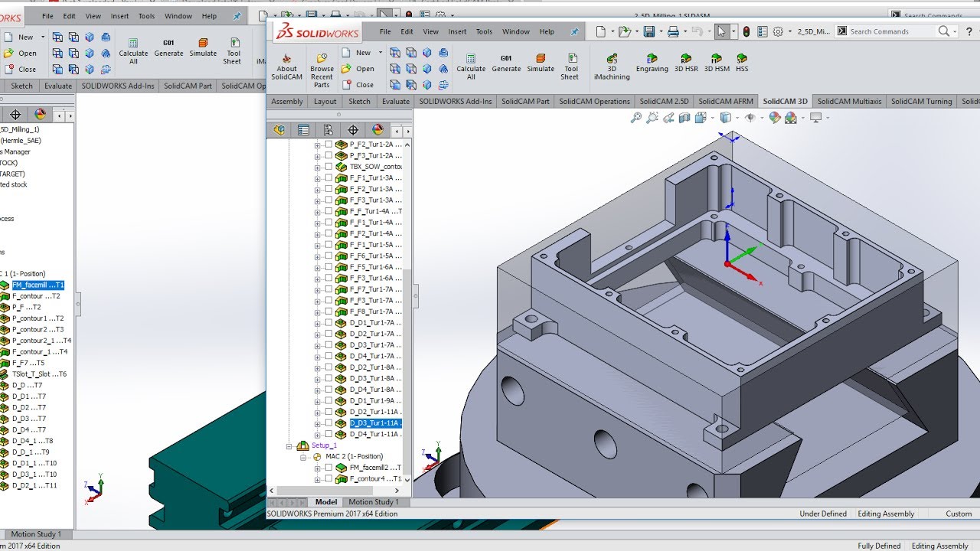This screenshot has width=980, height=551.
Task: Click Edit Appearance color ball in view toolbar
Action: pos(774,118)
